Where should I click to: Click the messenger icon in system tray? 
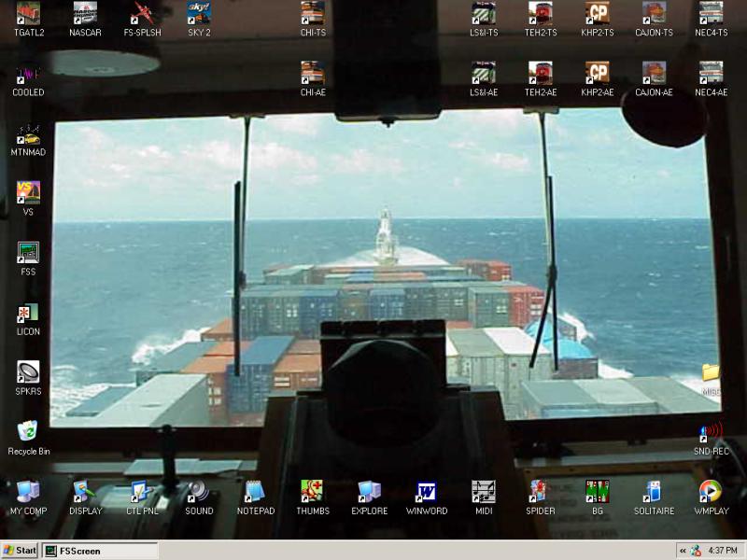pos(696,551)
